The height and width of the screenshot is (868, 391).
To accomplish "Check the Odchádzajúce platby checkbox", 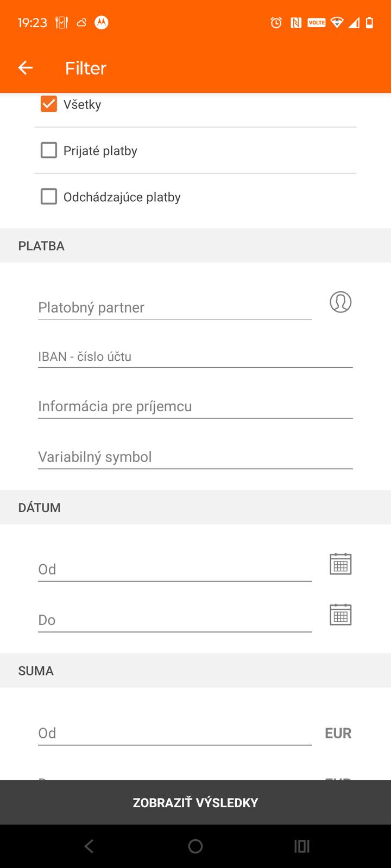I will (x=49, y=196).
